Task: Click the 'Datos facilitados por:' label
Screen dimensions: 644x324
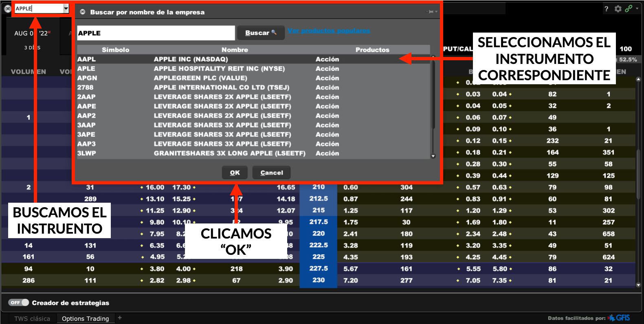Action: [576, 318]
